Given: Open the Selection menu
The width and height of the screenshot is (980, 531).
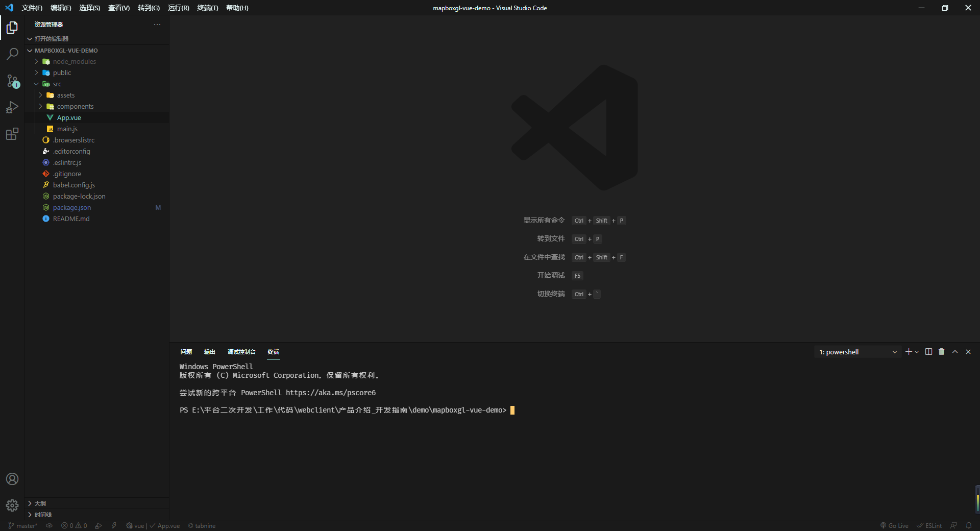Looking at the screenshot, I should coord(90,8).
